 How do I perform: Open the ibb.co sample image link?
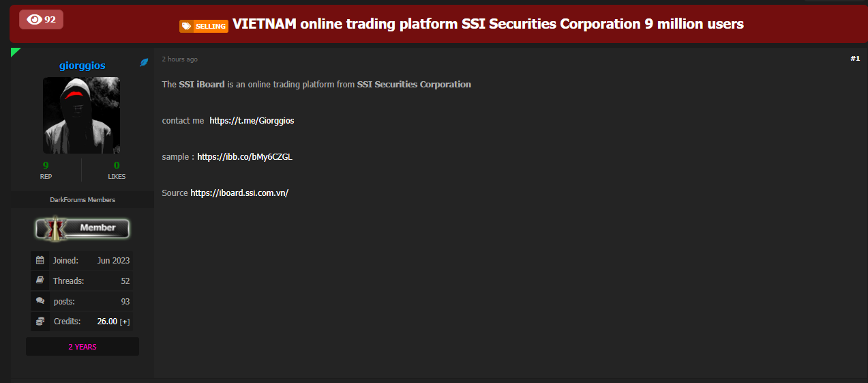coord(245,156)
